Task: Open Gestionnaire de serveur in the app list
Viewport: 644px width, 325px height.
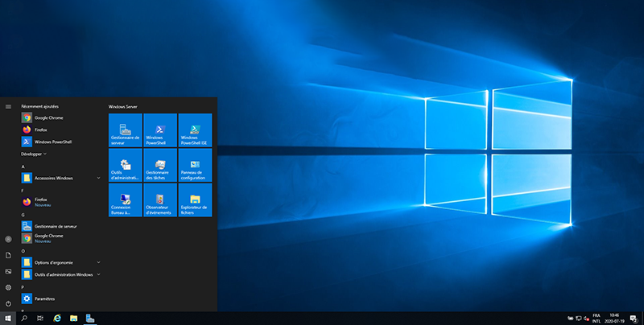Action: point(61,226)
